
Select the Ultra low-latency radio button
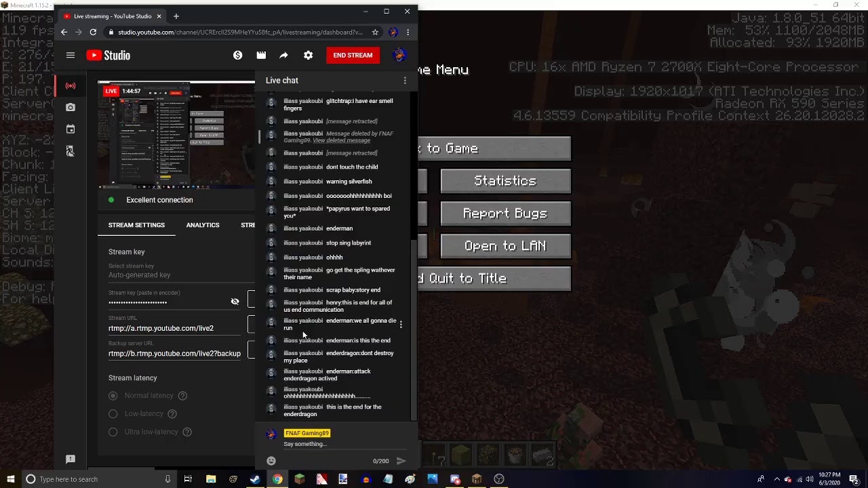113,432
